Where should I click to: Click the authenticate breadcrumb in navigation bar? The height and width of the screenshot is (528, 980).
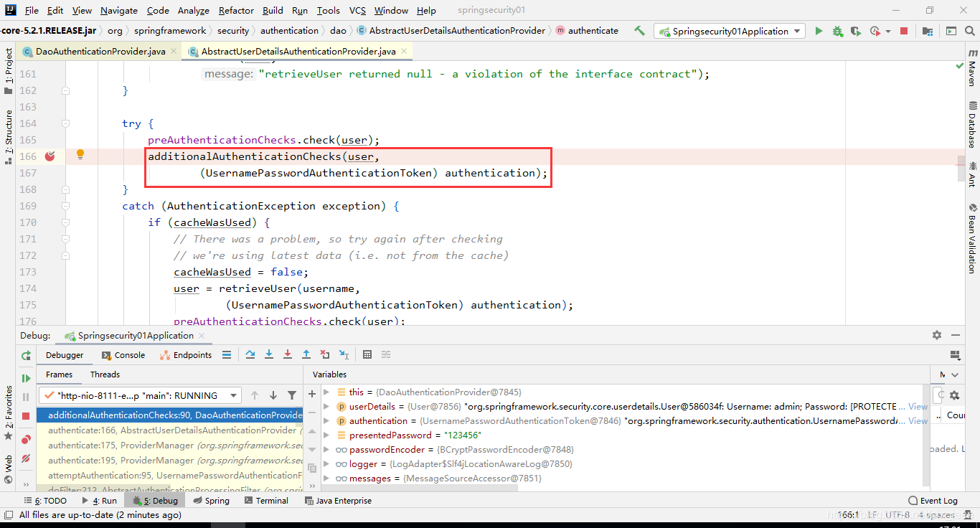[x=587, y=31]
